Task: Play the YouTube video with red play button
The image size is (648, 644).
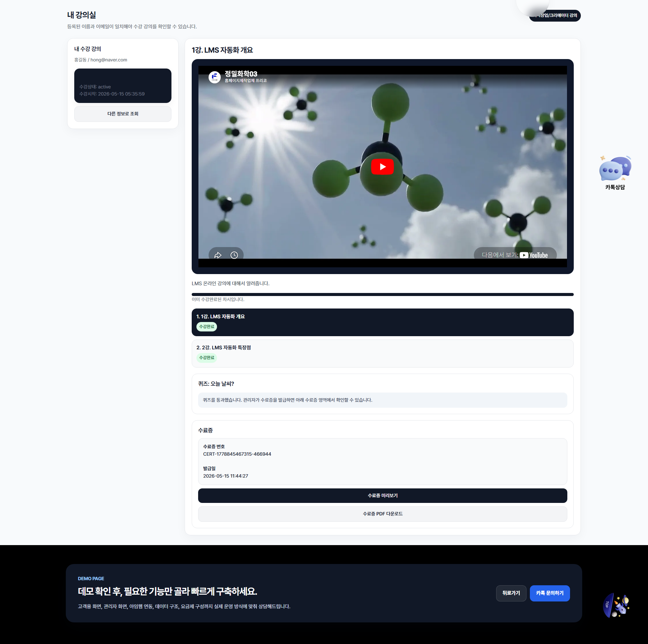Action: pos(382,167)
